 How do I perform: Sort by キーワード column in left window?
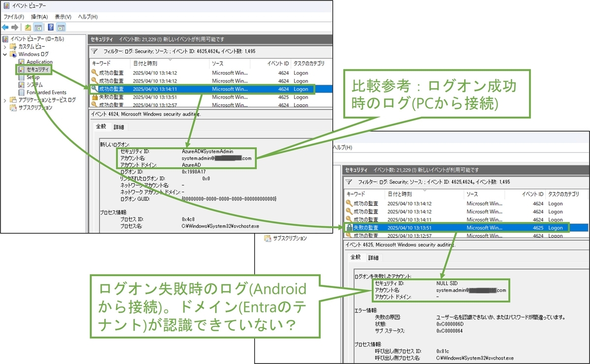[x=110, y=63]
